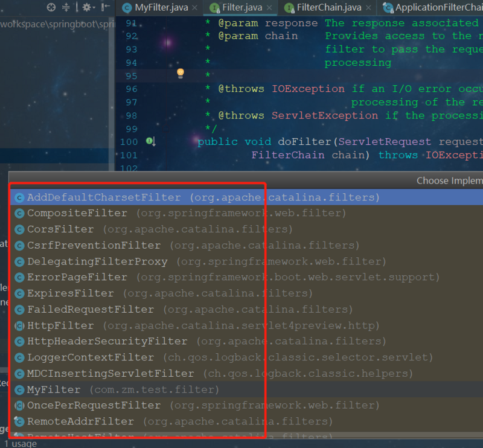The height and width of the screenshot is (448, 483).
Task: Click the AddDefaultCharsetFilter class icon
Action: pyautogui.click(x=19, y=197)
